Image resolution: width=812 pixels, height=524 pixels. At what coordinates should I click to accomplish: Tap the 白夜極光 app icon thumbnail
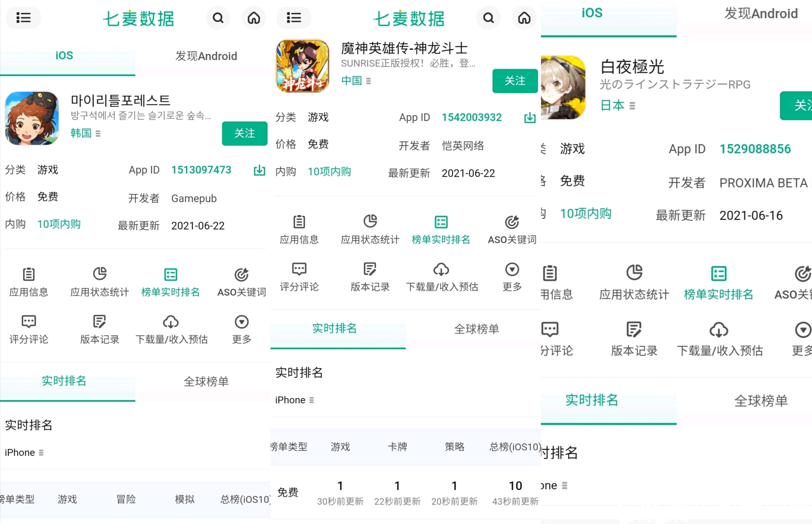pyautogui.click(x=563, y=87)
